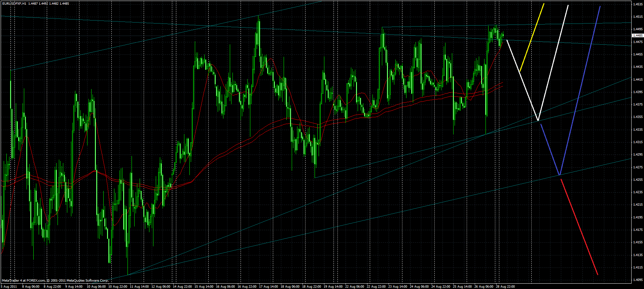Click the 1.4235 price axis label
The height and width of the screenshot is (289, 644).
(x=638, y=192)
